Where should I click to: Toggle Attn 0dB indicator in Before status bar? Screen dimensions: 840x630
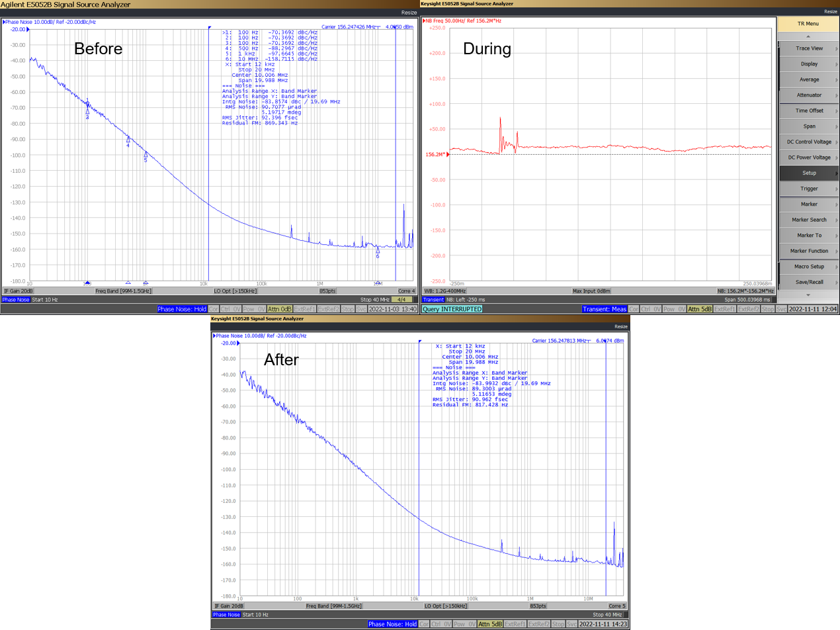click(280, 309)
